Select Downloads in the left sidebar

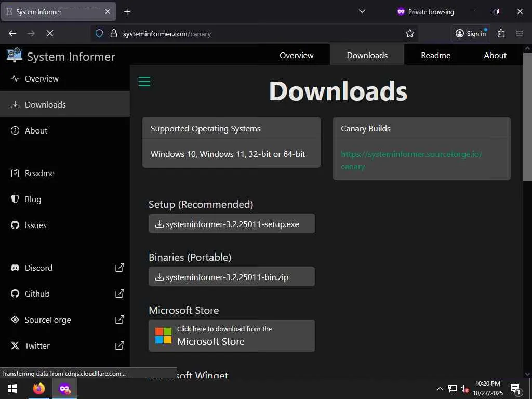[65, 104]
